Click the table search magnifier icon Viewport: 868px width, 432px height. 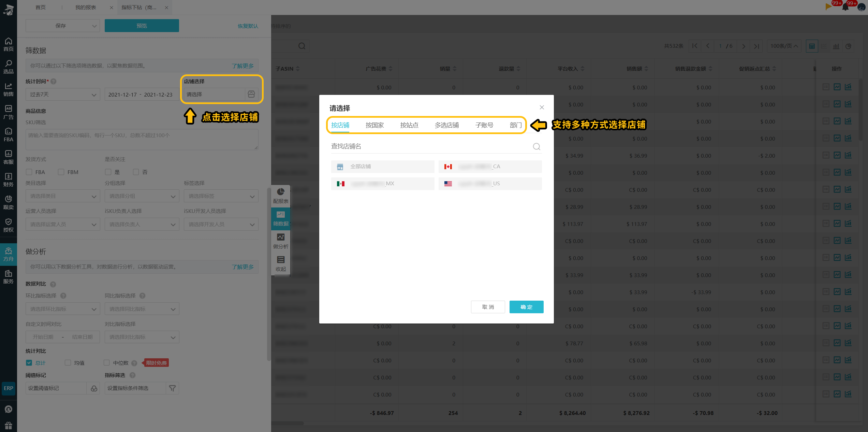click(x=302, y=46)
